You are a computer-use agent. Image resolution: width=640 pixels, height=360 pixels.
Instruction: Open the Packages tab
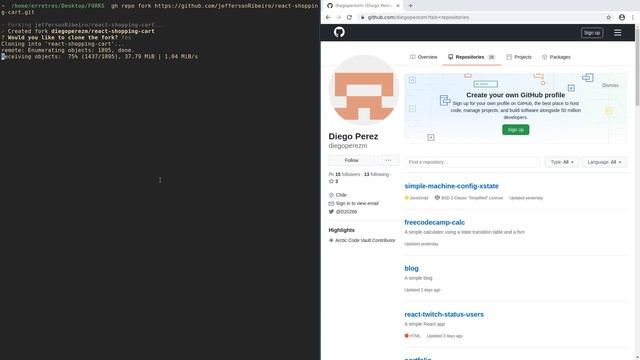556,57
